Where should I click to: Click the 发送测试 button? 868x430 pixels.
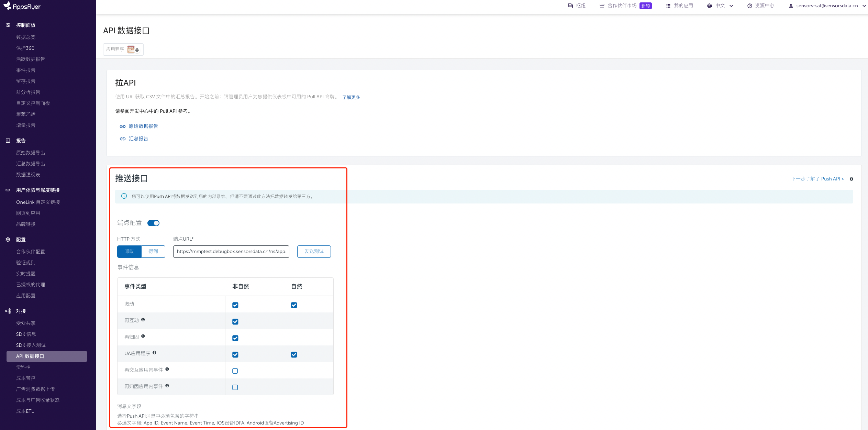point(314,252)
